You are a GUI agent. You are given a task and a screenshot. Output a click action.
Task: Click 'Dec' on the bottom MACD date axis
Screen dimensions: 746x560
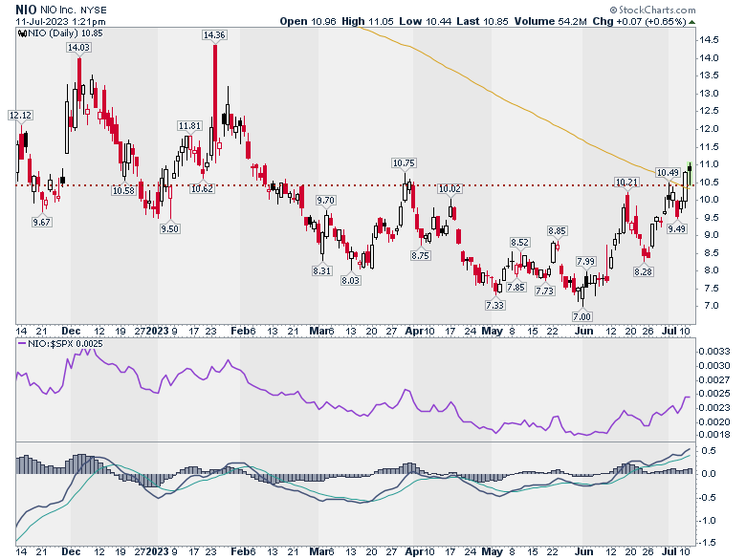[71, 551]
